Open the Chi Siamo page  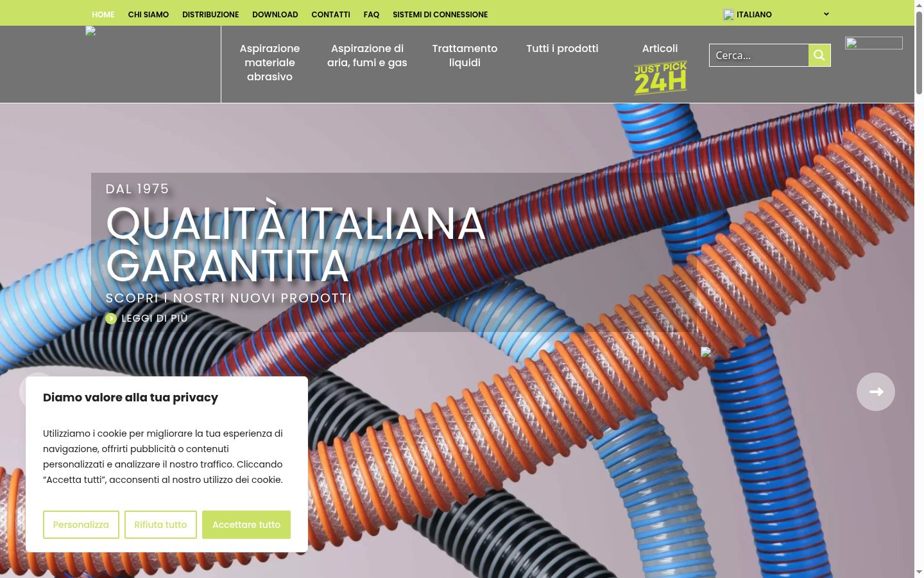click(x=148, y=14)
